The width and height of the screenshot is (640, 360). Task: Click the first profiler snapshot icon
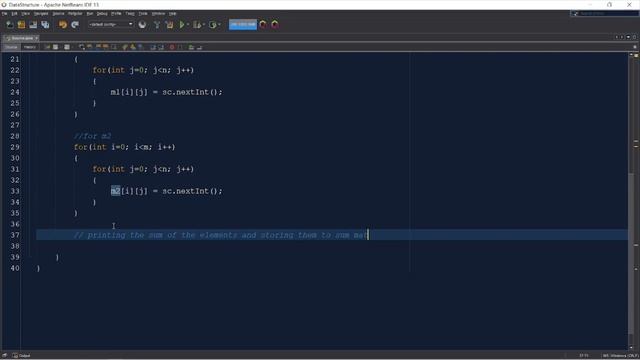(x=263, y=25)
